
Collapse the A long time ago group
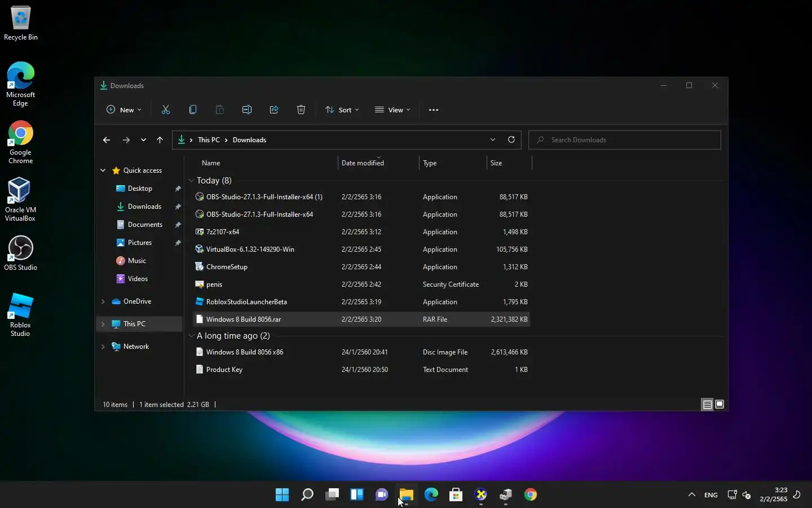click(192, 336)
